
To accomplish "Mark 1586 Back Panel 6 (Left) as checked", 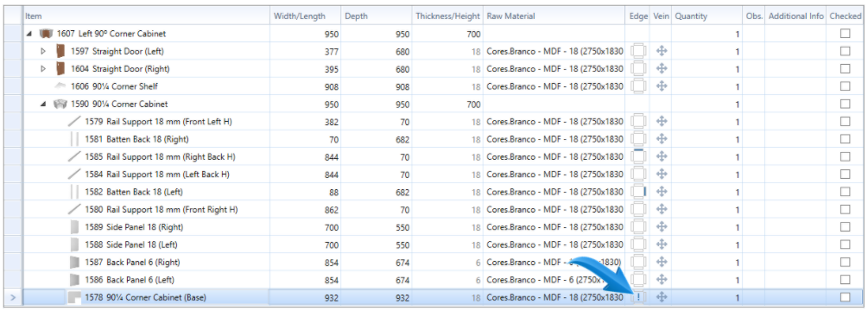I will [845, 280].
